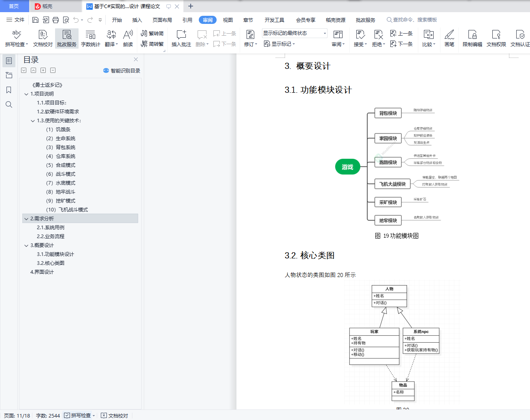Open the 文档校对 tool in the ribbon
This screenshot has width=530, height=420.
point(43,38)
